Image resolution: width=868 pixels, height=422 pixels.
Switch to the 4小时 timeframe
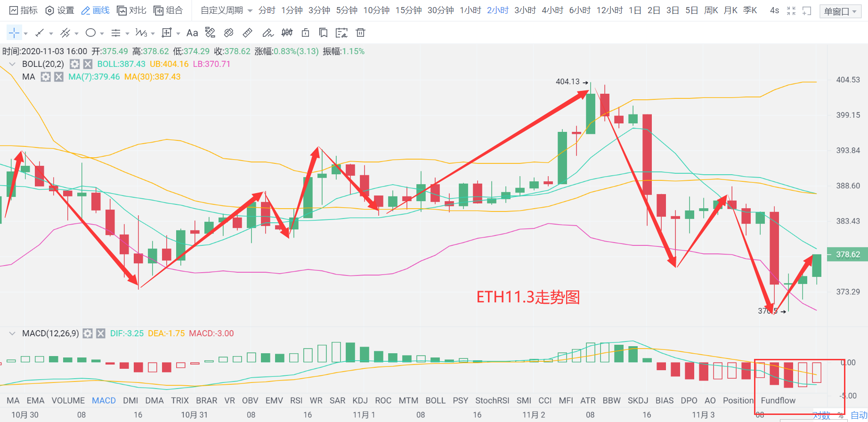[x=552, y=10]
